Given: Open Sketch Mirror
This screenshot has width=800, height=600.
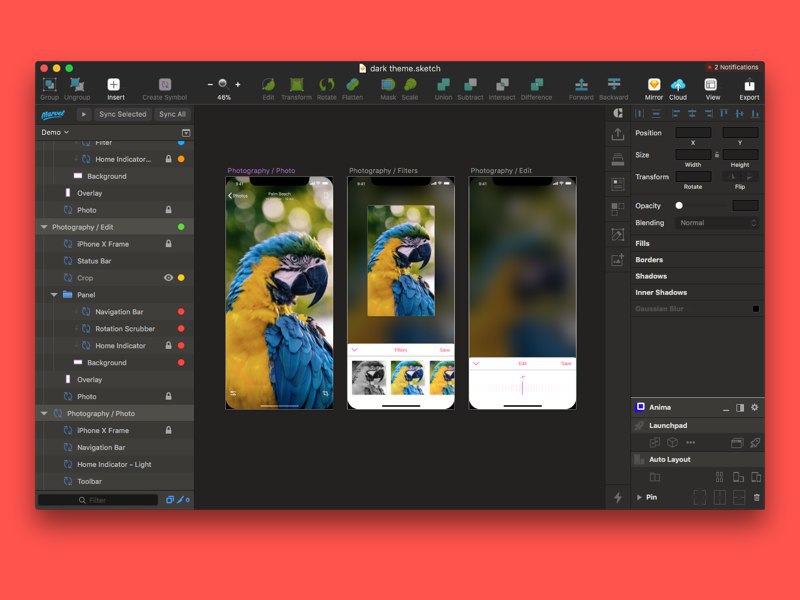Looking at the screenshot, I should [x=654, y=84].
